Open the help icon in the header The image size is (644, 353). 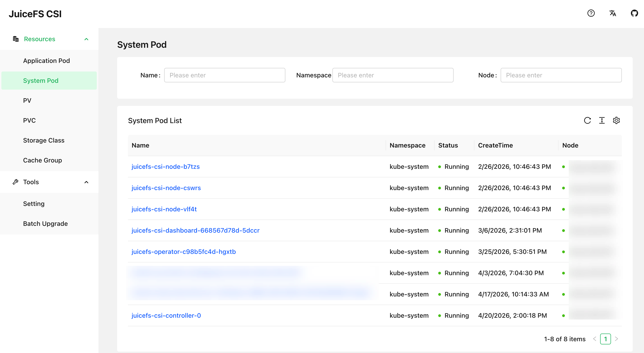591,13
